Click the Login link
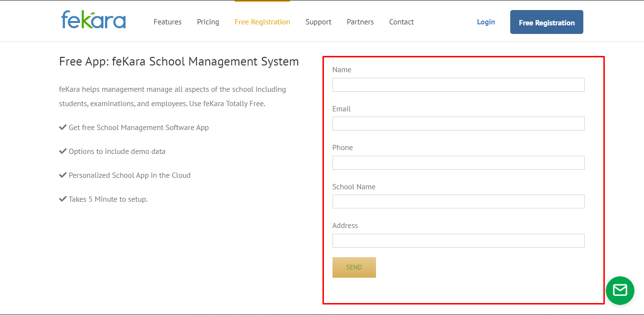This screenshot has height=315, width=644. click(486, 22)
